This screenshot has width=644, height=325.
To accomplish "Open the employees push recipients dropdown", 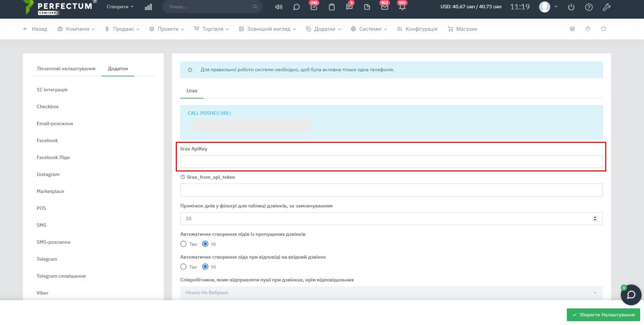I will pos(391,293).
